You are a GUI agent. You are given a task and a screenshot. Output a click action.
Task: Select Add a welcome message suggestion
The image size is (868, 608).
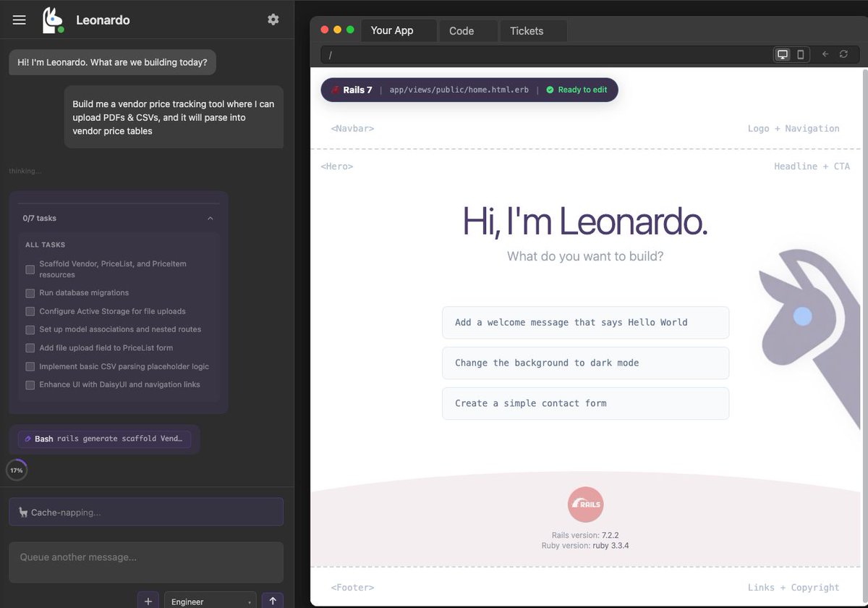pos(585,322)
